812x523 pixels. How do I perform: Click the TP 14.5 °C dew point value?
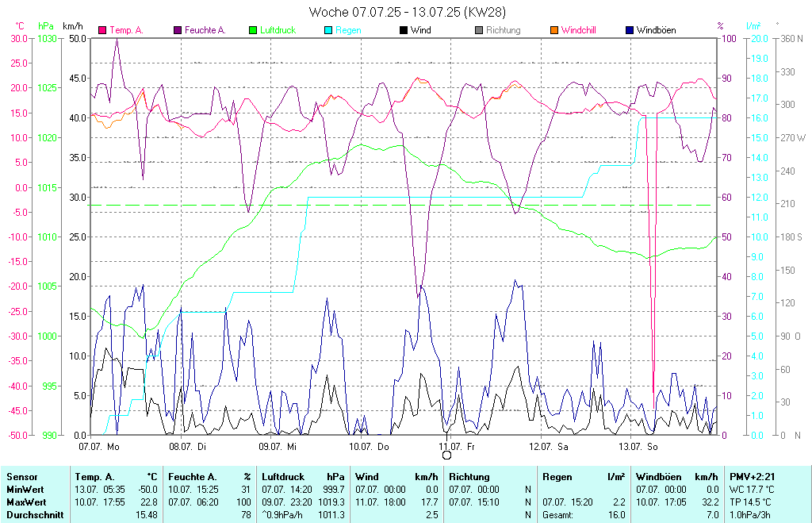[750, 502]
